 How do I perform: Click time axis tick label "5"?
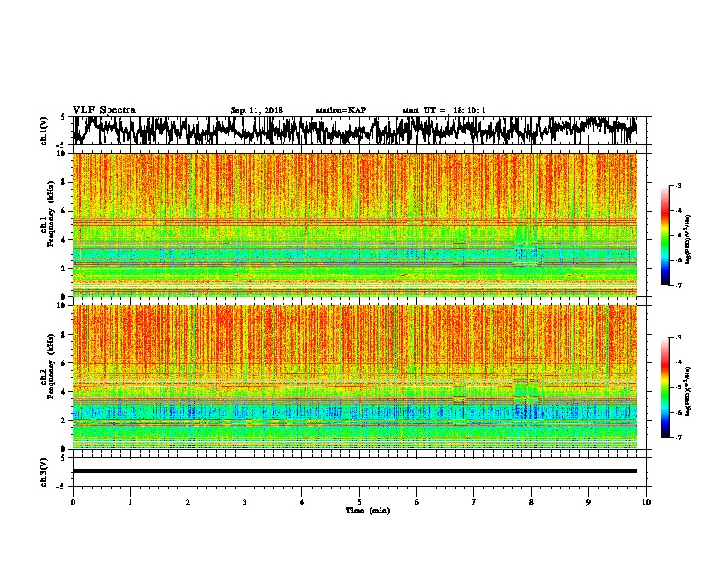coord(359,502)
